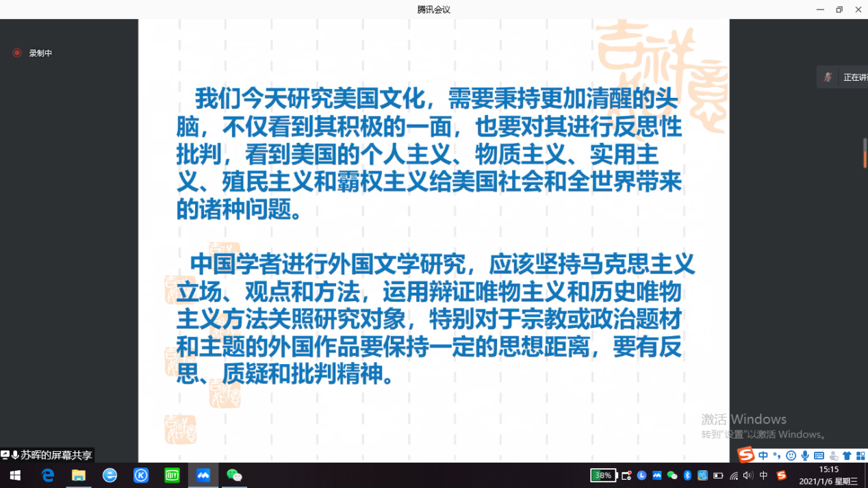Open File Explorer from the taskbar

click(79, 476)
